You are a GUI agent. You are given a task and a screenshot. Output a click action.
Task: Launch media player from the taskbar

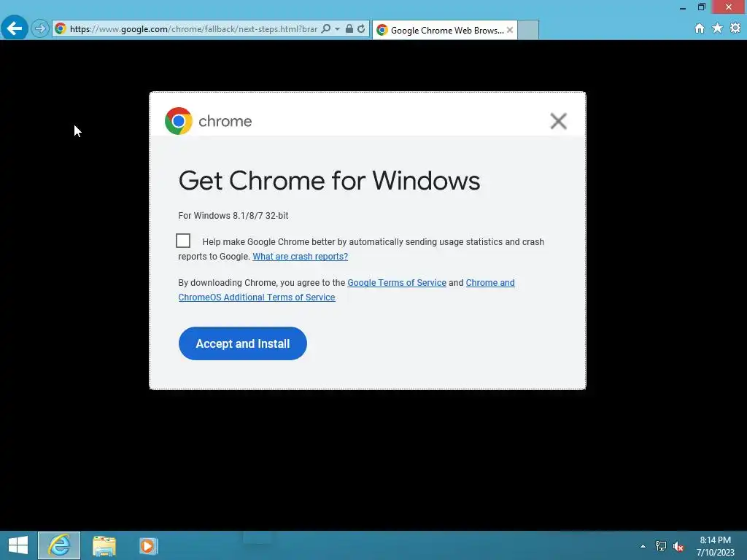pos(148,545)
